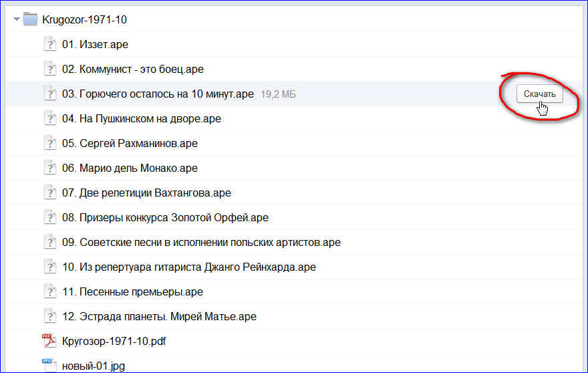Screen dimensions: 588x373
Task: Click the Krugozor-1971-10 folder icon
Action: tap(30, 19)
